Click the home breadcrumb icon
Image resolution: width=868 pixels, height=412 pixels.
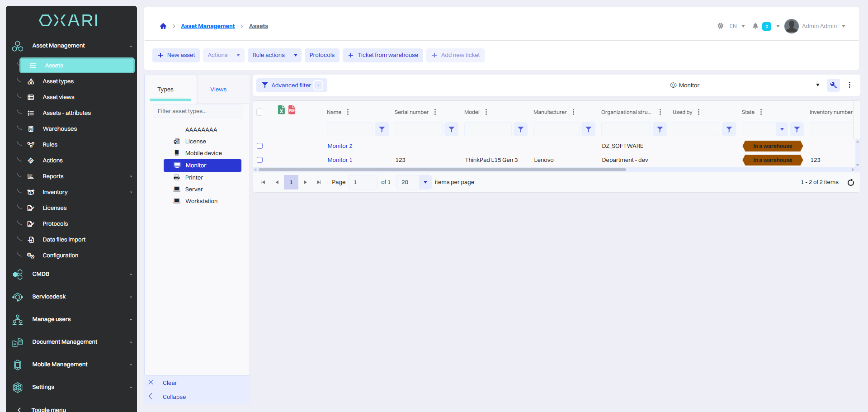point(163,26)
